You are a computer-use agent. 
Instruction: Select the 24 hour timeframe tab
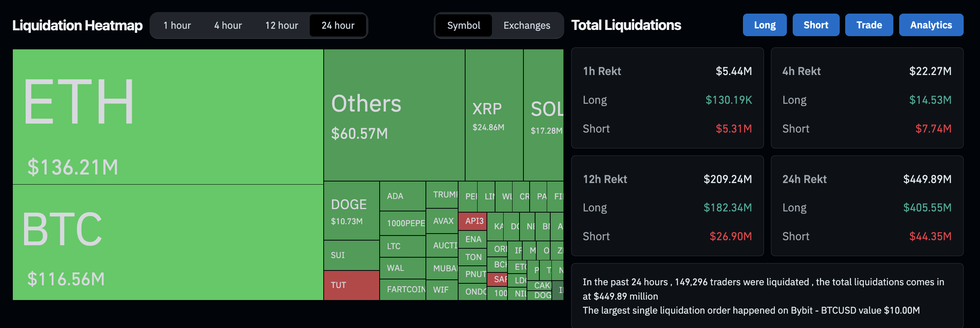(338, 25)
